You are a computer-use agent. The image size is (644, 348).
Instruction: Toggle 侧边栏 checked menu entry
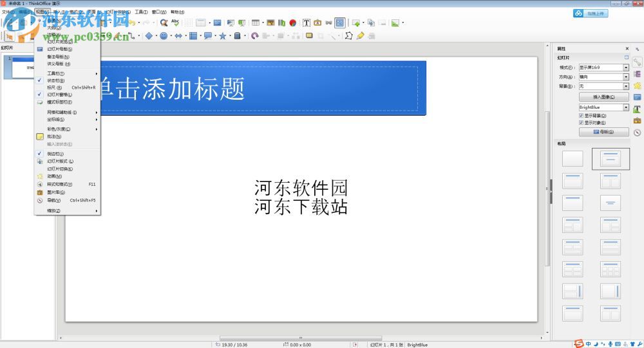point(68,154)
